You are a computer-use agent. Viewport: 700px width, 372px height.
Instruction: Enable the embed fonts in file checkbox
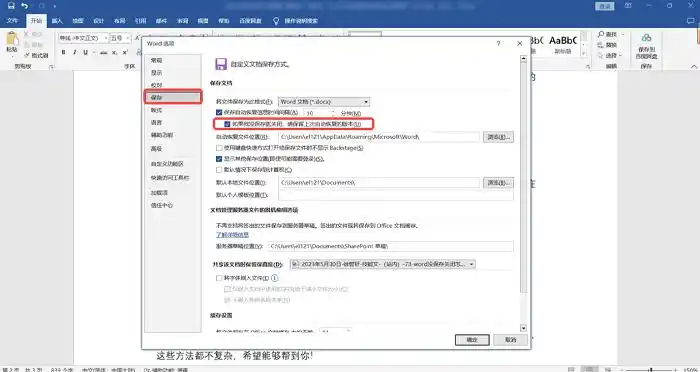pos(219,278)
